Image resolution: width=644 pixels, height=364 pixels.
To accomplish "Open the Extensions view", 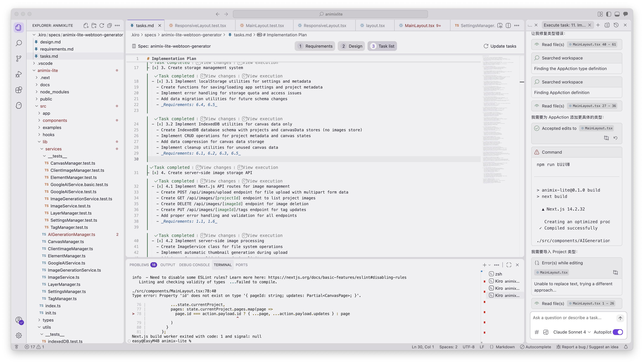I will [x=18, y=90].
